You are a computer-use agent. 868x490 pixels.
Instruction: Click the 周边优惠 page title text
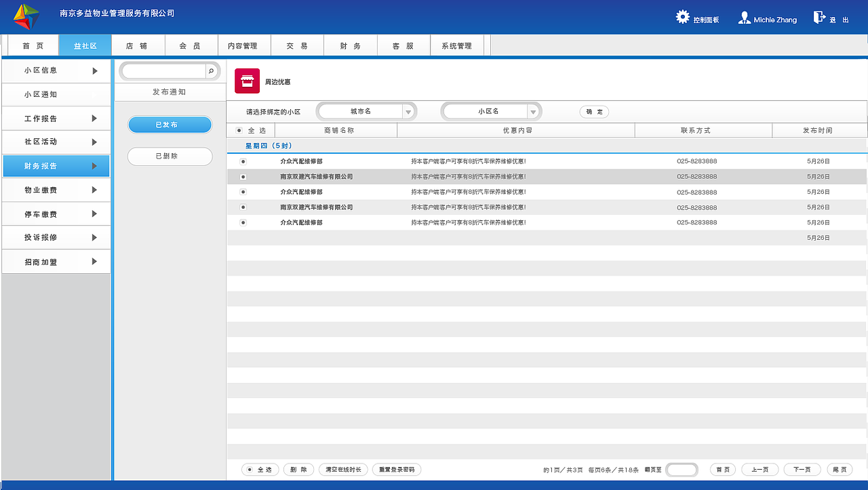278,82
